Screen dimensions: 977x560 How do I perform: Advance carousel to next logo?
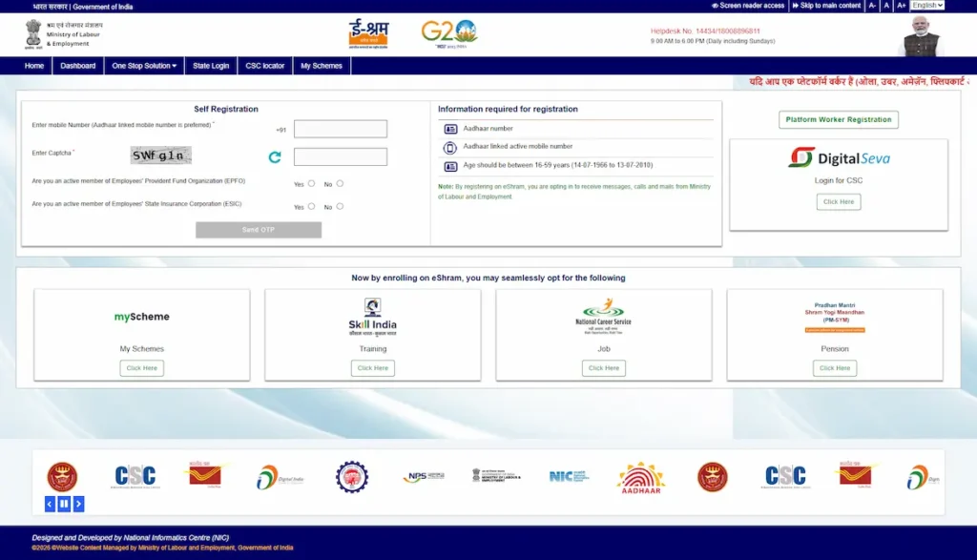[x=78, y=504]
